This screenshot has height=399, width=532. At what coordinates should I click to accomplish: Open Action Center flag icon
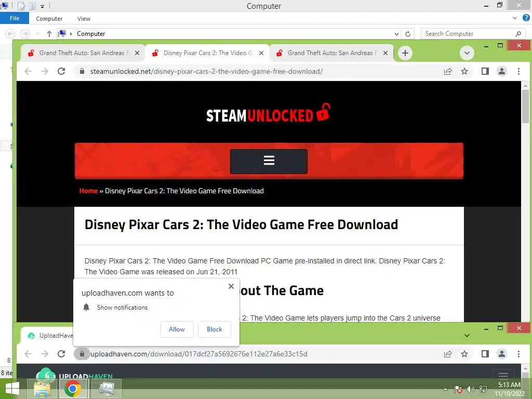point(458,389)
